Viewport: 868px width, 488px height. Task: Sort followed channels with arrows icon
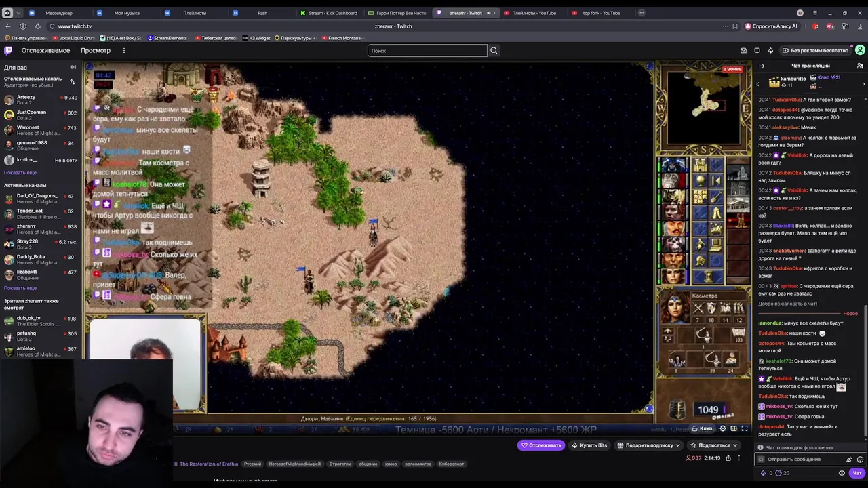click(x=73, y=81)
